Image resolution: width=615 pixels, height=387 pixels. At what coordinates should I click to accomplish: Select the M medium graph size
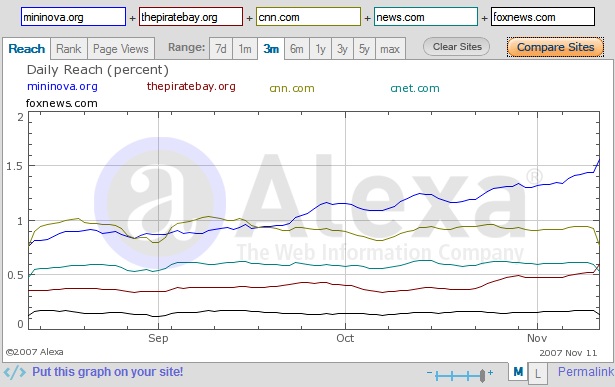pyautogui.click(x=518, y=372)
